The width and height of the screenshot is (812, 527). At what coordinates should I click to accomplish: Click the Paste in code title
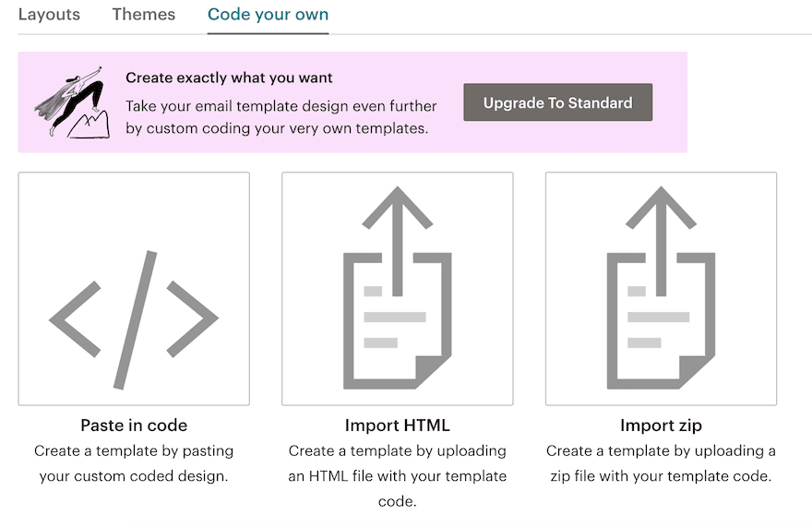[134, 425]
